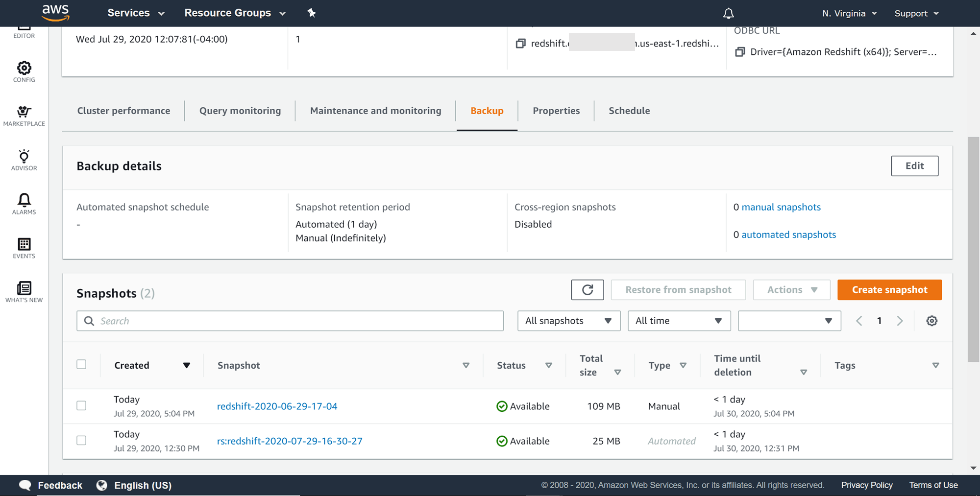This screenshot has width=980, height=496.
Task: Check the rs:redshift-2020-07-29-16-30-27 snapshot row
Action: click(81, 440)
